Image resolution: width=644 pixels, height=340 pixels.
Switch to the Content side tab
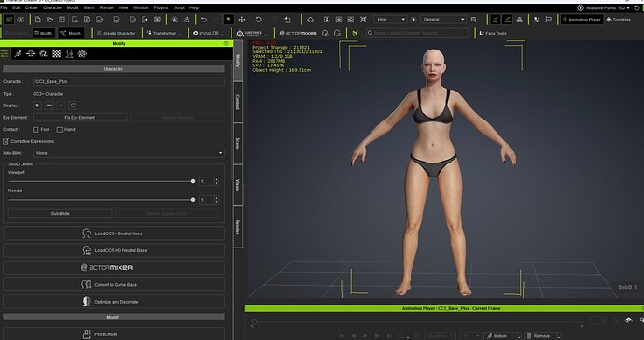tap(238, 103)
